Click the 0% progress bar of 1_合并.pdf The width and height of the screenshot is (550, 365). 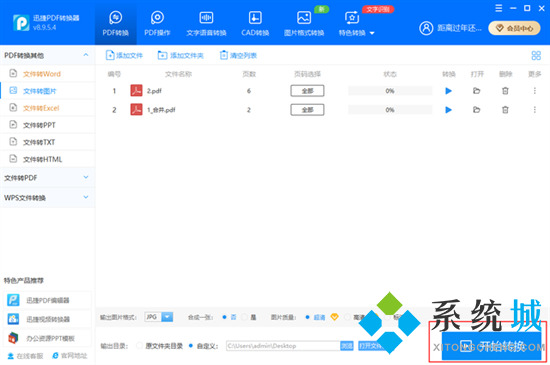[390, 110]
